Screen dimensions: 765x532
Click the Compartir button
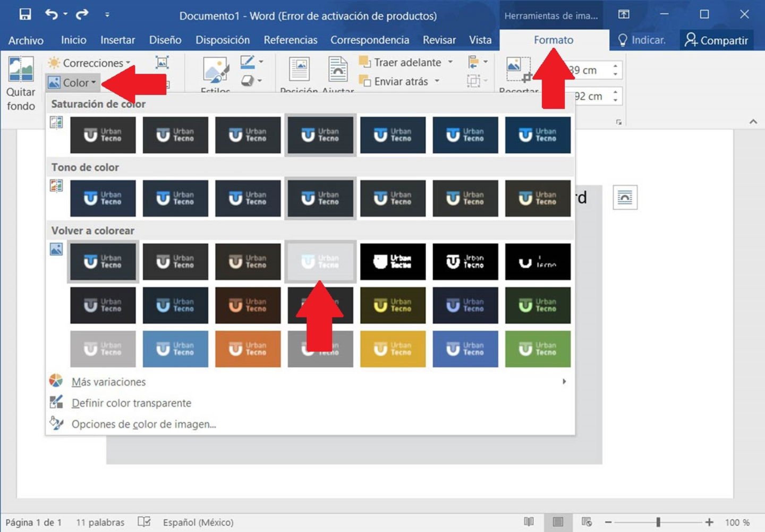[x=716, y=40]
